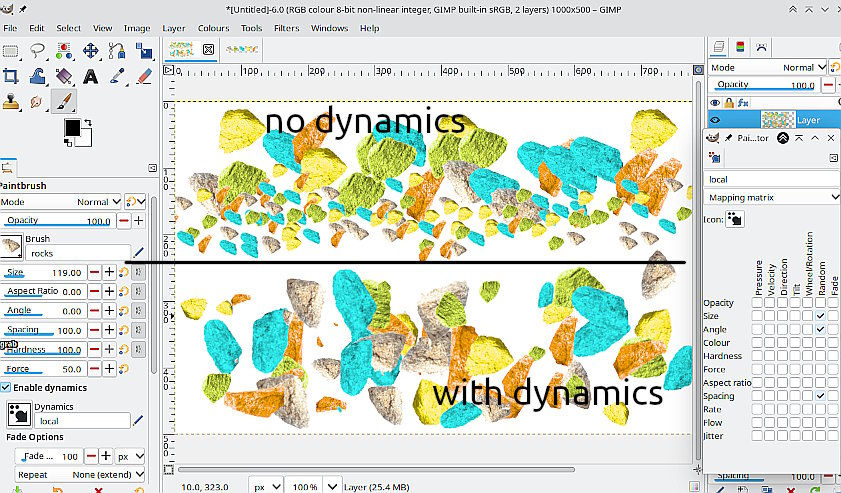Activate the Move tool
841x493 pixels.
tap(90, 51)
